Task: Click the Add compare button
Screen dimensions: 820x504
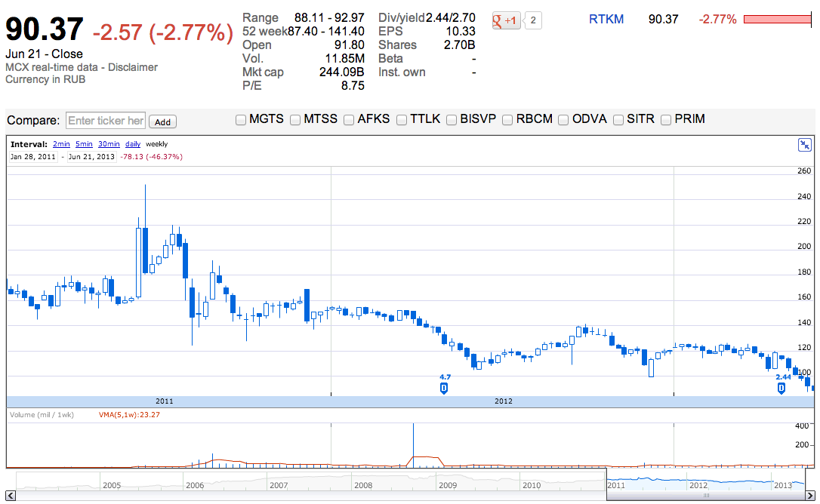Action: [162, 121]
